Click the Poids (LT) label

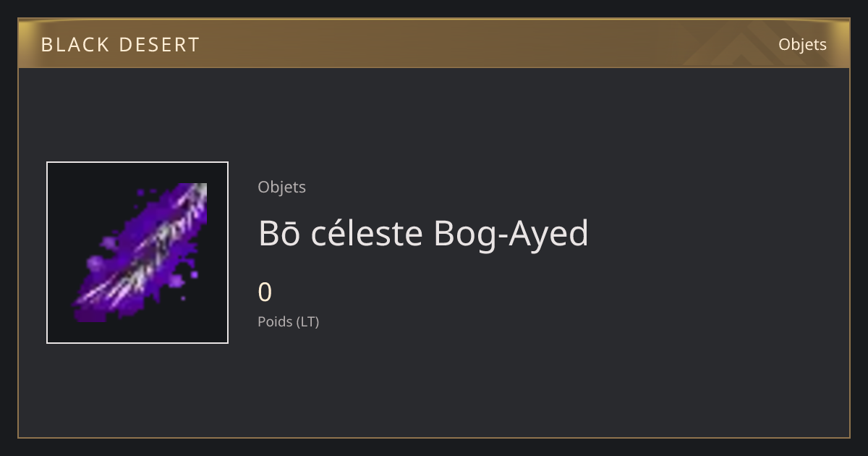tap(288, 321)
